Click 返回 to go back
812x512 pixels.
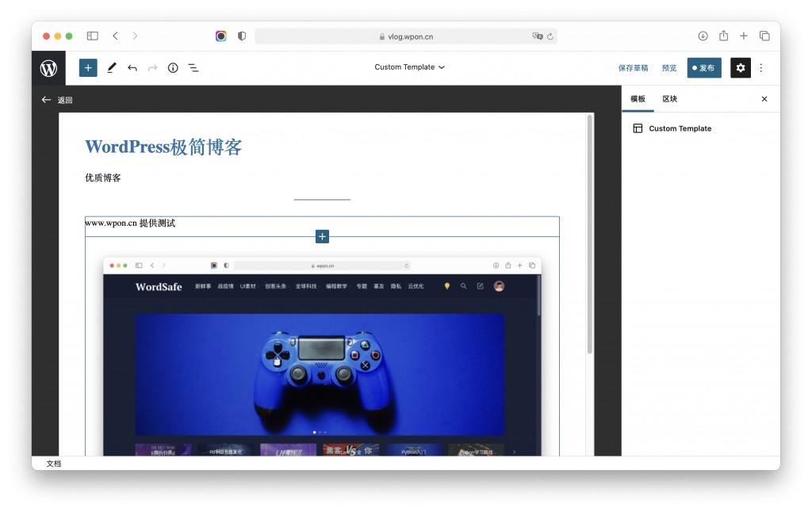pos(56,100)
